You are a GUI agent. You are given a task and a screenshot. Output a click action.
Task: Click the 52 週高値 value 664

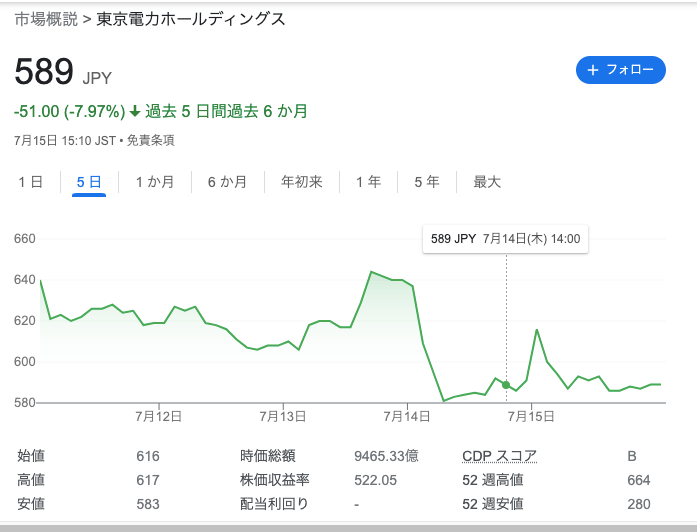639,480
